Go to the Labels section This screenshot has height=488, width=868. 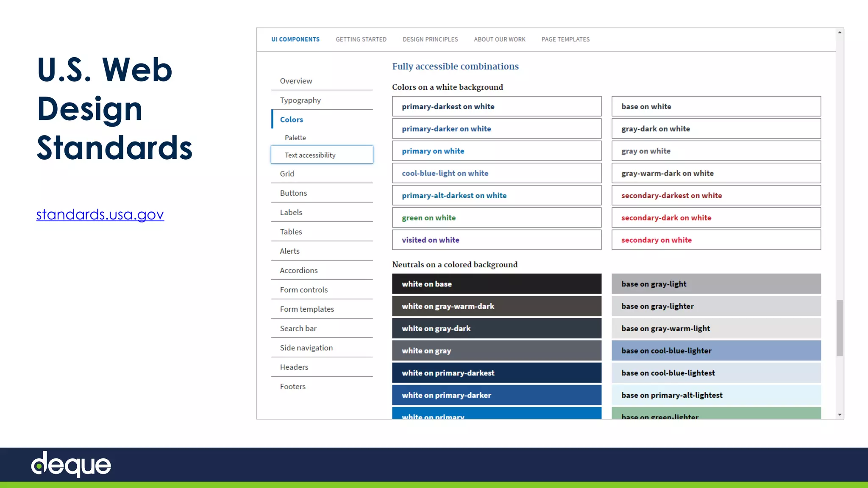click(322, 212)
